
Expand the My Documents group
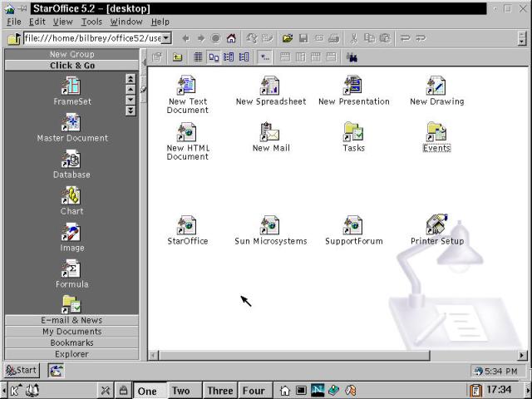[71, 332]
